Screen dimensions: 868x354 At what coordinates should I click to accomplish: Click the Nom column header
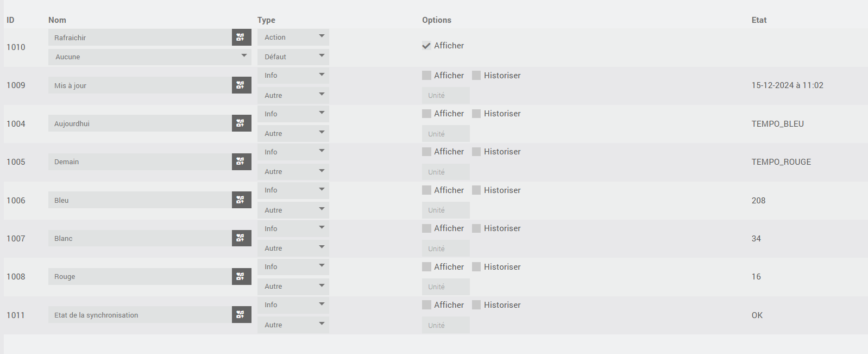(57, 20)
